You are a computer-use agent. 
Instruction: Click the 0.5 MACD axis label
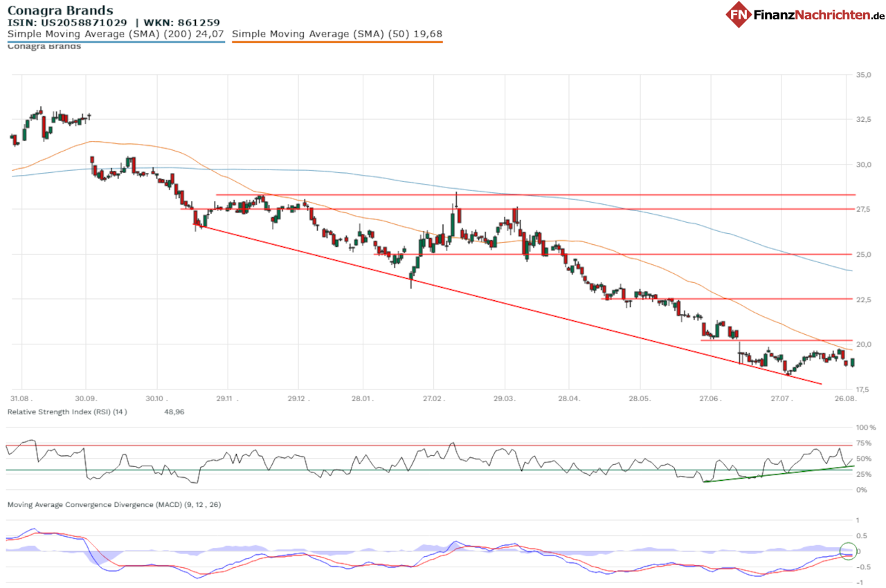coord(862,536)
